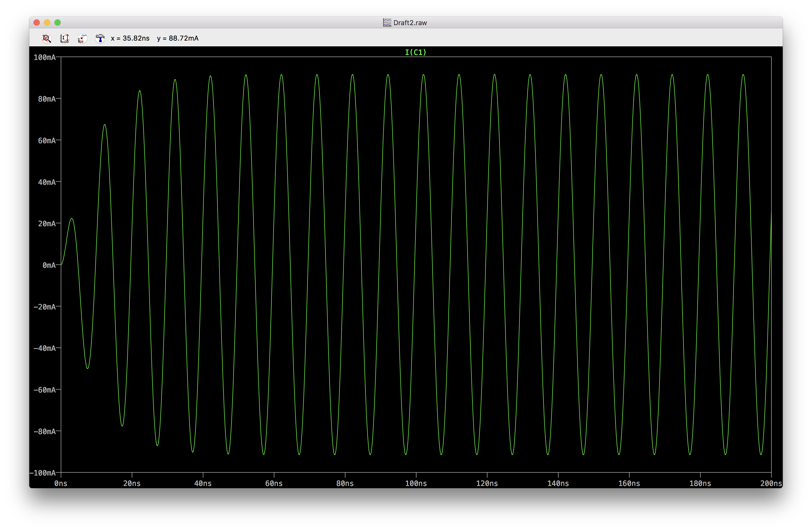
Task: Close the Draft2.raw waveform window
Action: [37, 23]
